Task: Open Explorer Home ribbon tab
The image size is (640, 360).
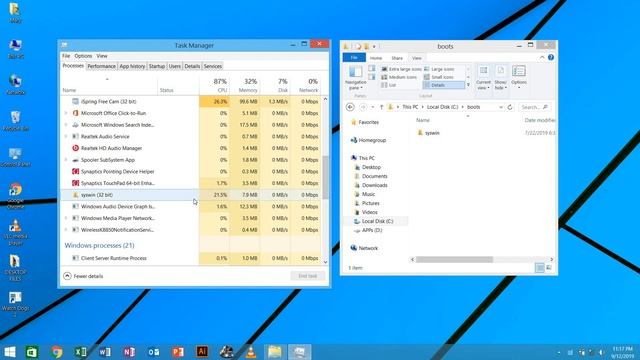Action: [x=376, y=58]
